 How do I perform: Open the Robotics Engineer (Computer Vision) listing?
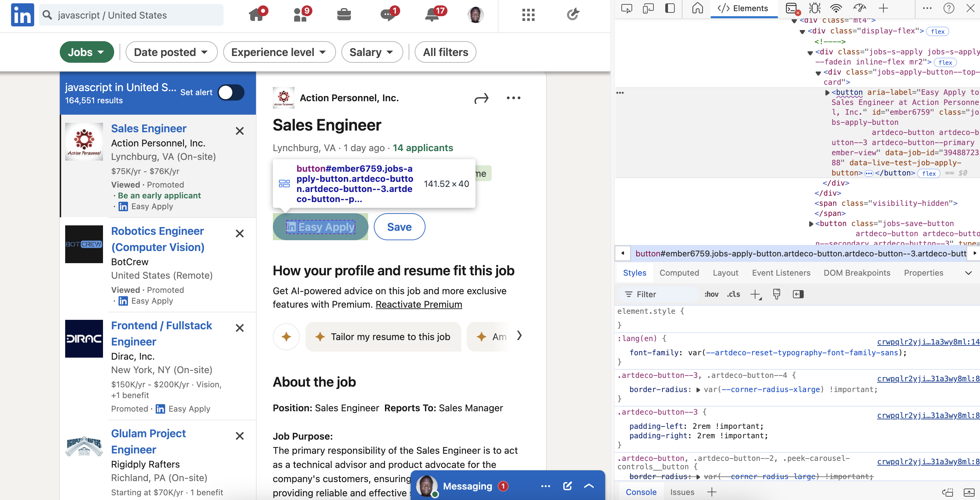point(158,239)
